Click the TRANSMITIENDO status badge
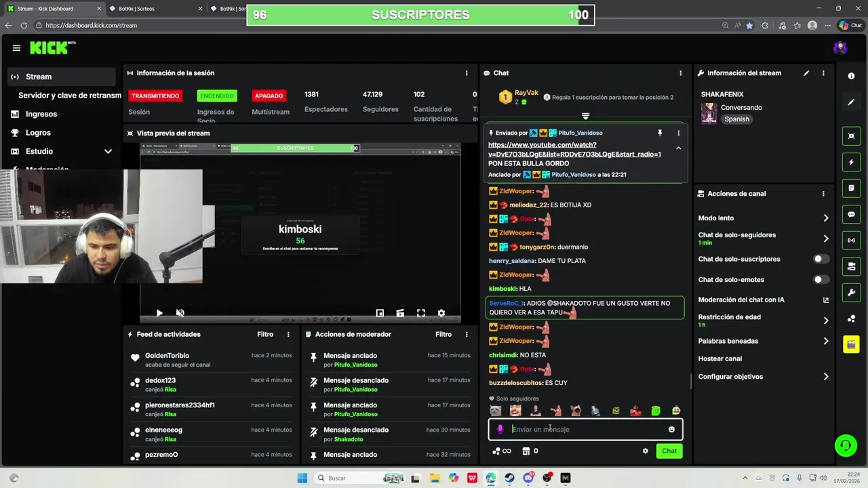Image resolution: width=868 pixels, height=488 pixels. click(155, 96)
